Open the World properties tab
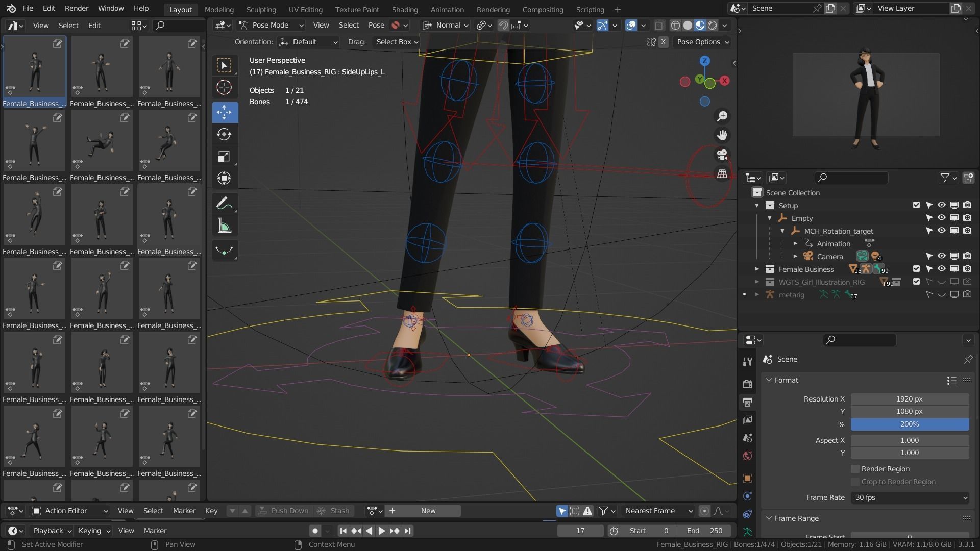980x551 pixels. click(x=748, y=456)
